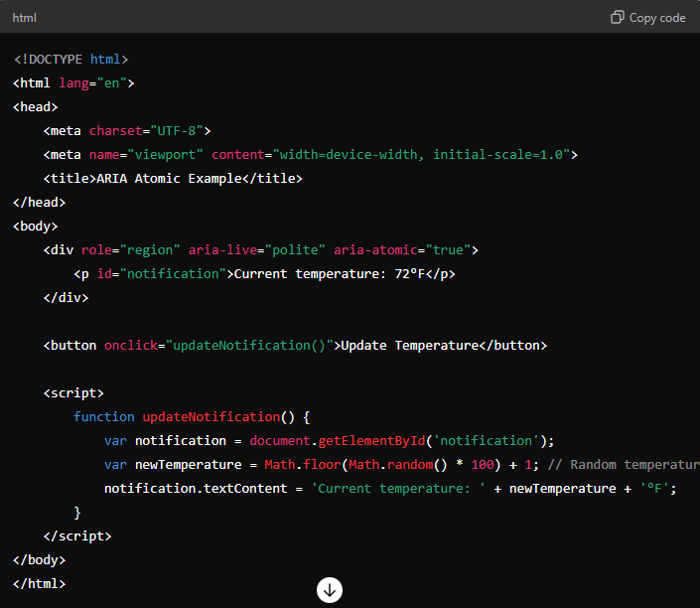The width and height of the screenshot is (700, 608).
Task: Click the function keyword in the script
Action: 103,417
